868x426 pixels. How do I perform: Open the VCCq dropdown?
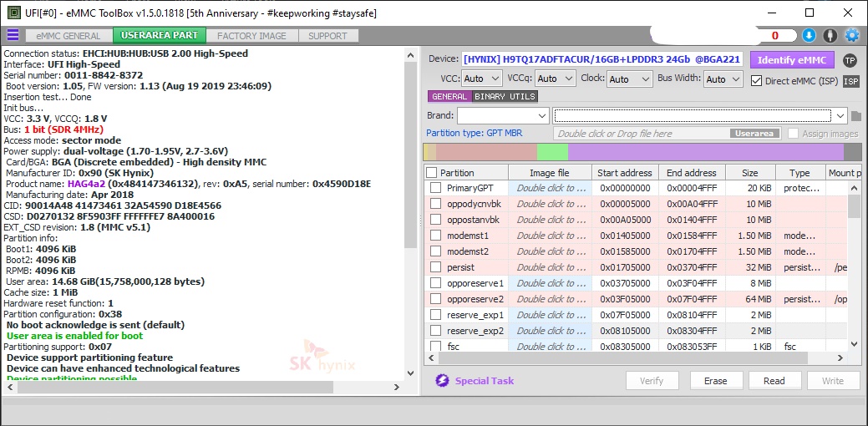[556, 79]
